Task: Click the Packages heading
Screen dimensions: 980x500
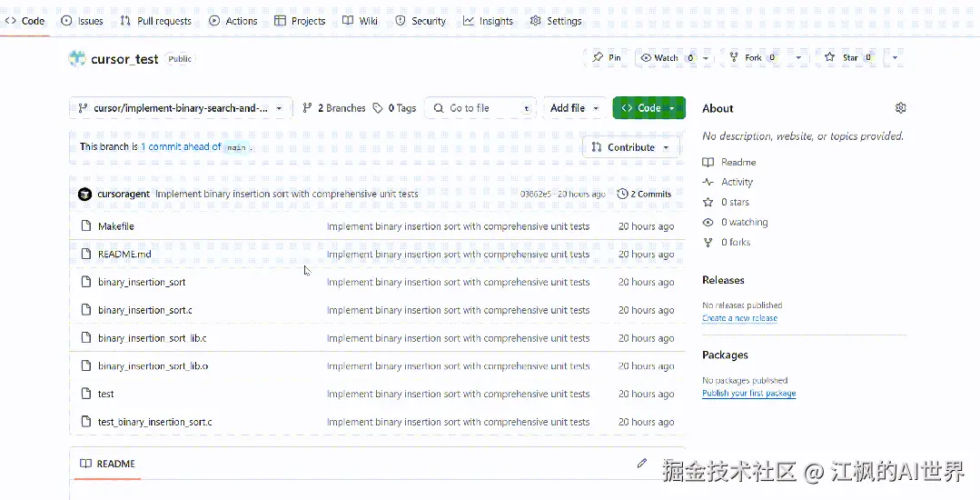Action: point(725,355)
